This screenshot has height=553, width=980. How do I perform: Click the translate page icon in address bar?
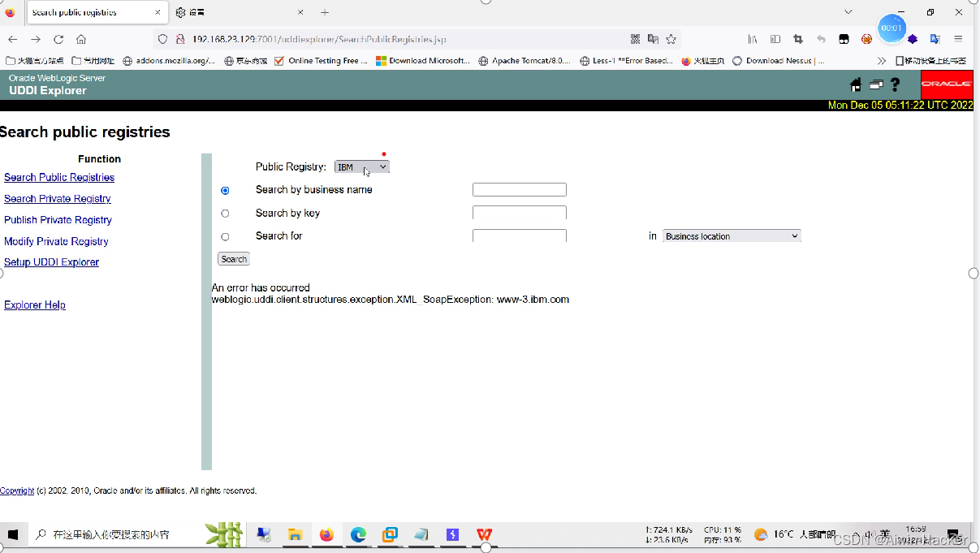pos(653,39)
